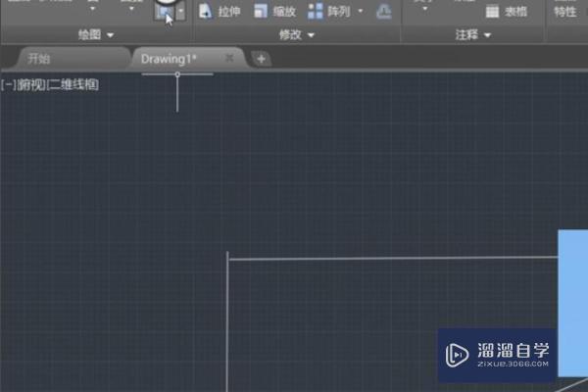Click the offset icon right of Array

(384, 12)
